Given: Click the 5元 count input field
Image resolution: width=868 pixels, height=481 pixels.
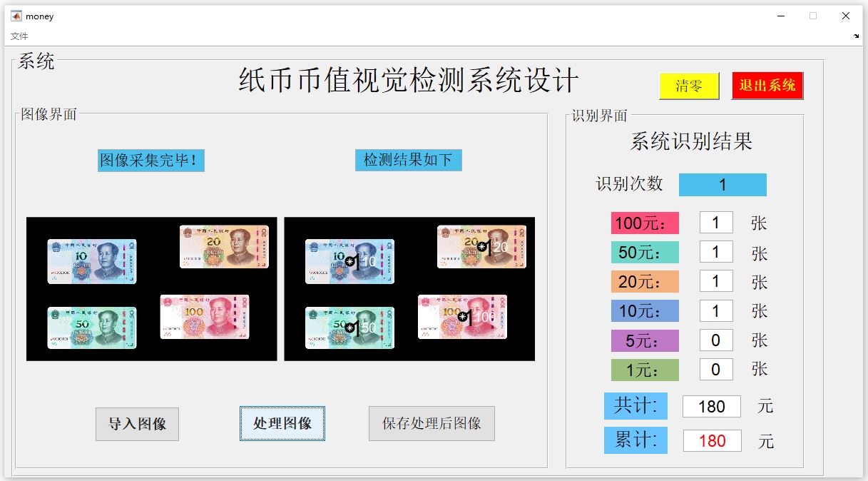Looking at the screenshot, I should tap(716, 340).
